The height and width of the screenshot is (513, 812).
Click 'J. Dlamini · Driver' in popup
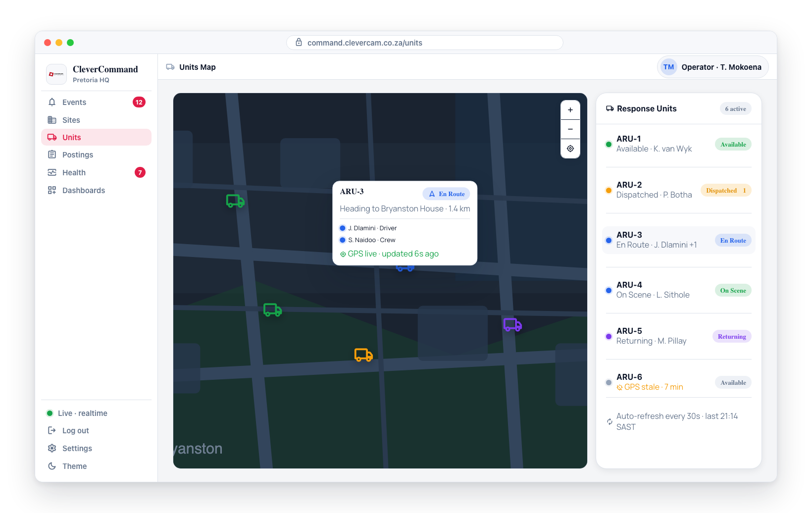coord(372,228)
